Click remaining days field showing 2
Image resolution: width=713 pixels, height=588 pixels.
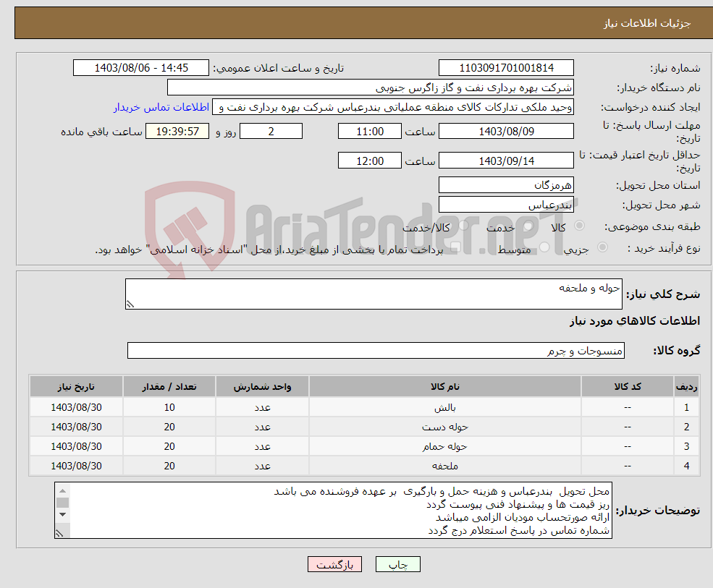(271, 132)
